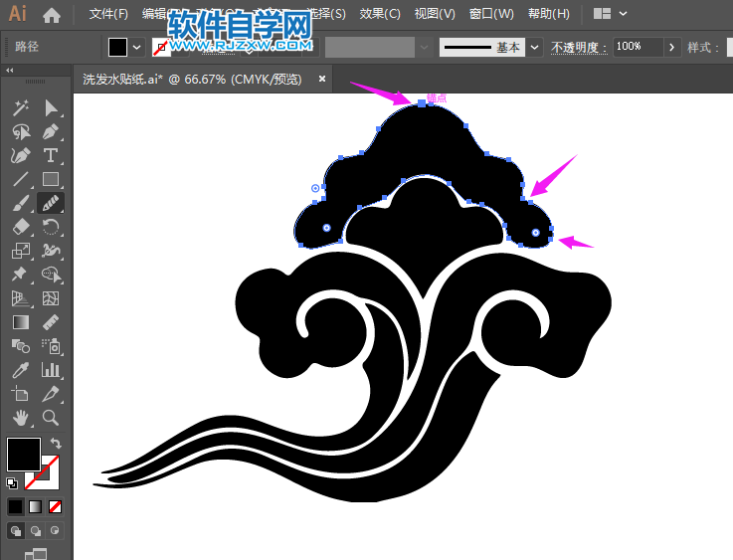Expand the opacity slider arrow beside 100%
This screenshot has width=733, height=560.
tap(671, 47)
